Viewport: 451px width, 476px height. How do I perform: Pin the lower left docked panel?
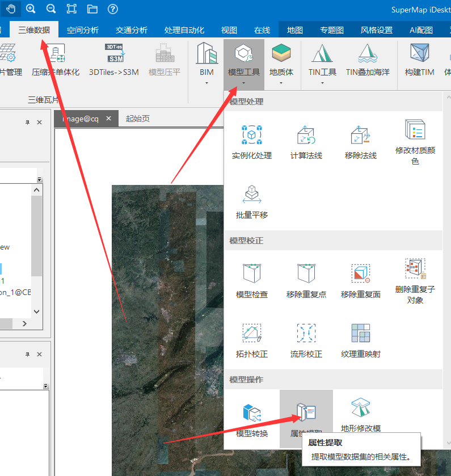tap(28, 354)
